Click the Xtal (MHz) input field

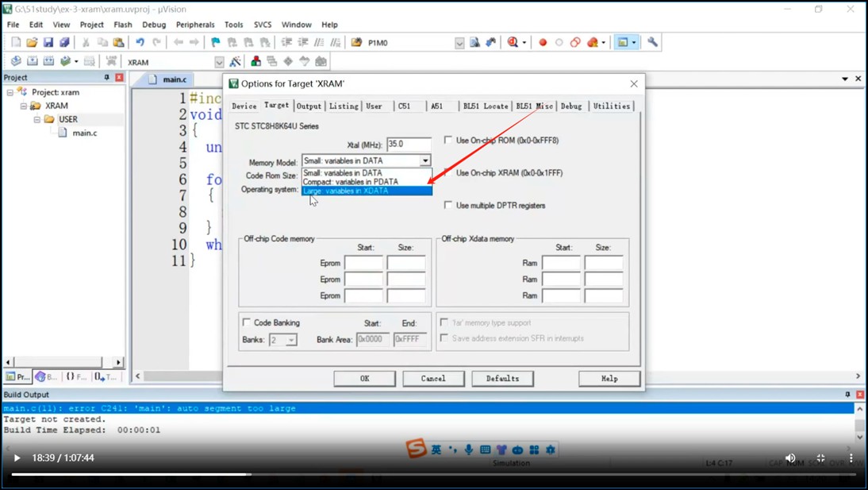pyautogui.click(x=409, y=145)
